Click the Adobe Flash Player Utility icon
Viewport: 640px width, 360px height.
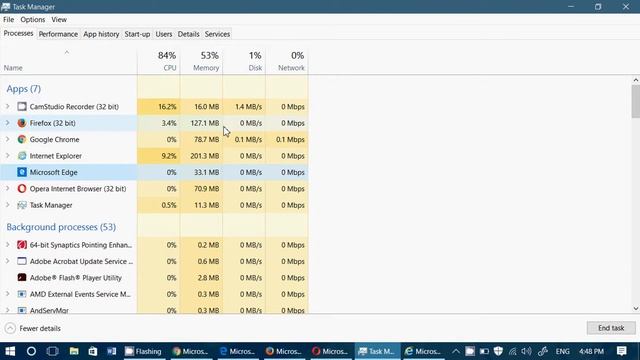coord(22,278)
